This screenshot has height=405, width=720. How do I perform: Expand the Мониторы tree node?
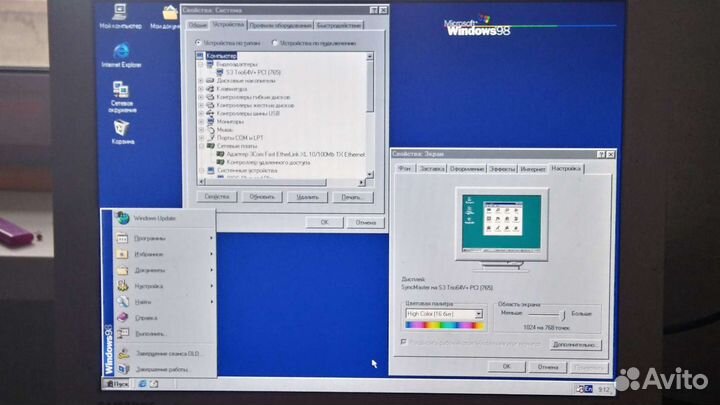click(x=201, y=121)
